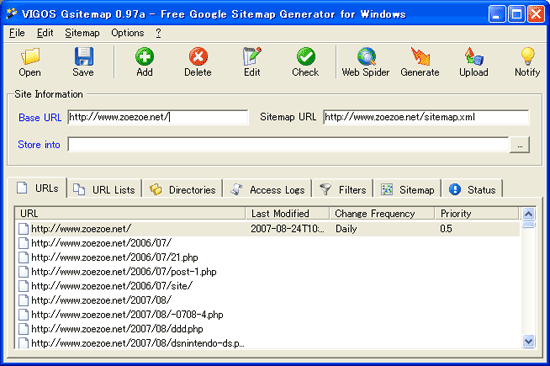Click the page icon of post-1.php row
Viewport: 550px width, 366px height.
(x=24, y=272)
